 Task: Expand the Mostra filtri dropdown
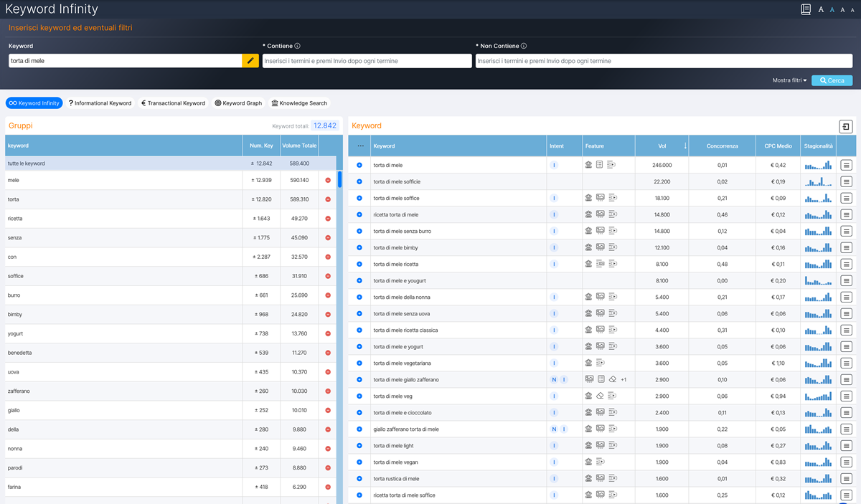click(789, 80)
